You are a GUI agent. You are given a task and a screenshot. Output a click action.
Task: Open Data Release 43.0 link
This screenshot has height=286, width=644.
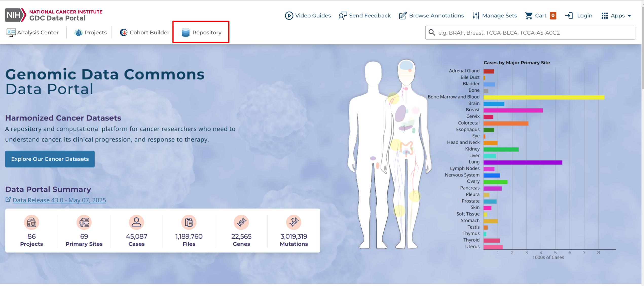point(59,200)
